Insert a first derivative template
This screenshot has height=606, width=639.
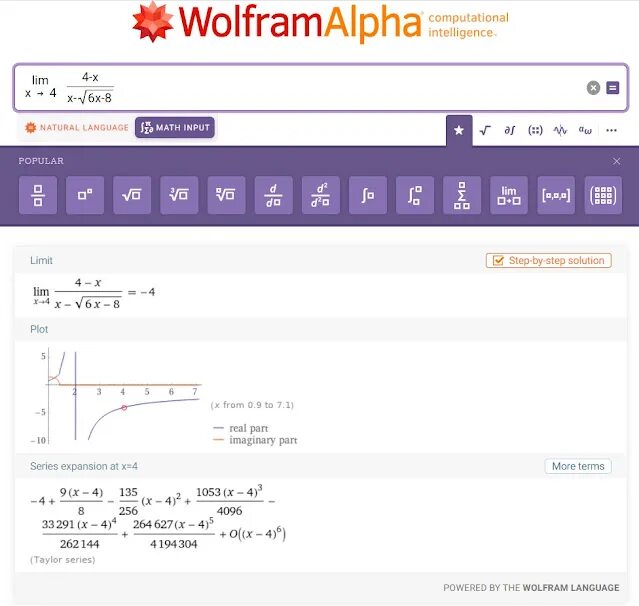(273, 195)
